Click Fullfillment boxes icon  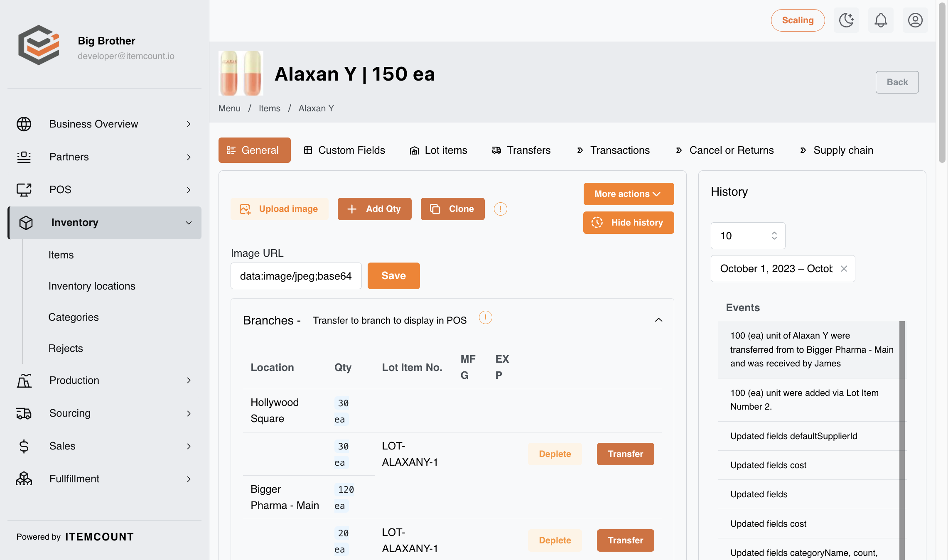click(x=24, y=479)
